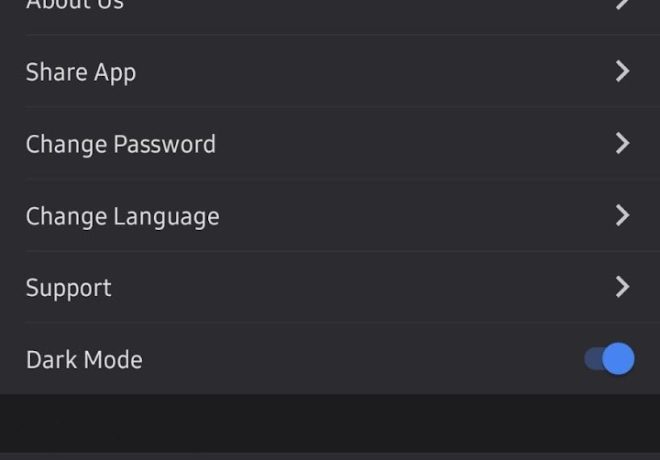The height and width of the screenshot is (460, 660).
Task: Turn off the Dark Mode switch
Action: 609,358
